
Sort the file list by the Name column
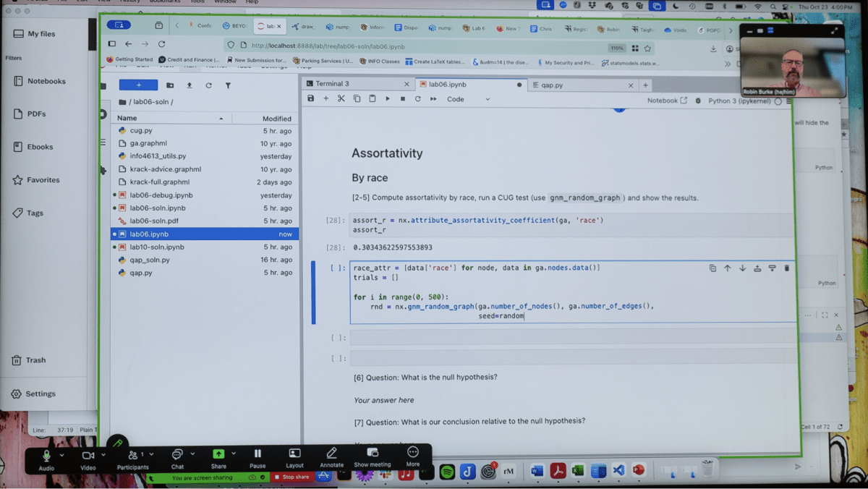[127, 118]
